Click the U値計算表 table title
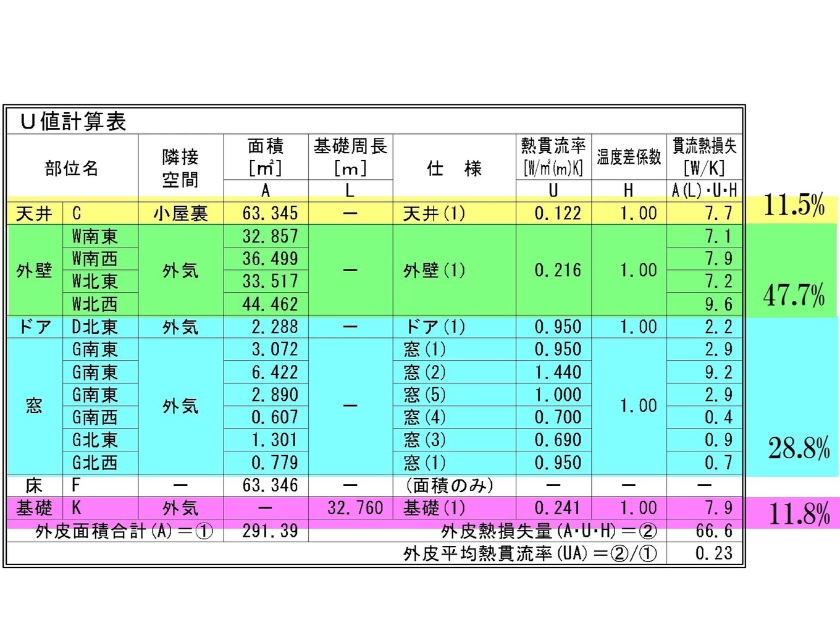840x630 pixels. 73,122
